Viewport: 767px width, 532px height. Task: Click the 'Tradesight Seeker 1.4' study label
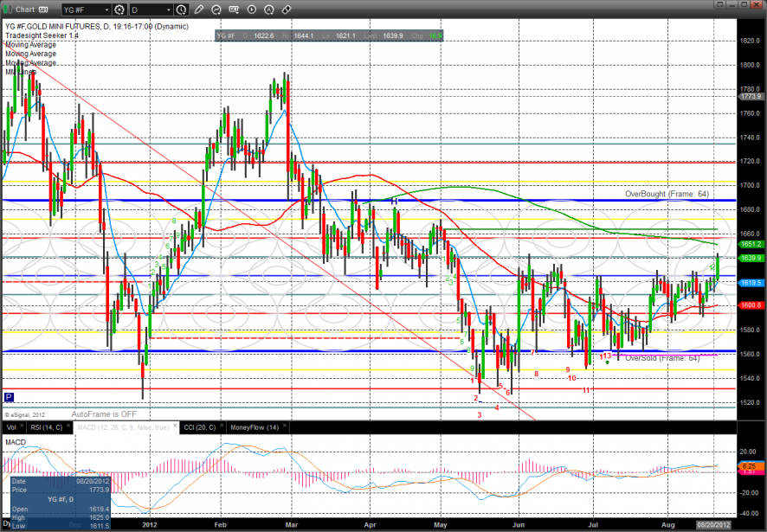(42, 35)
